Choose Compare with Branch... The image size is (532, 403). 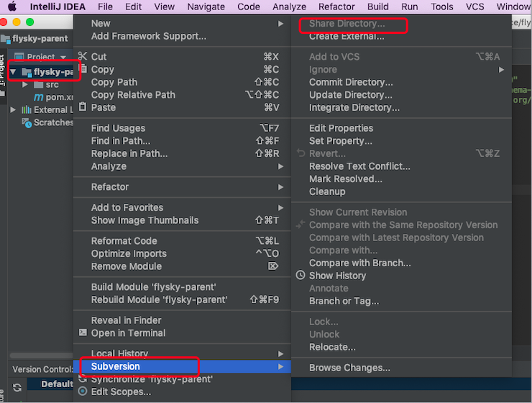[401, 263]
